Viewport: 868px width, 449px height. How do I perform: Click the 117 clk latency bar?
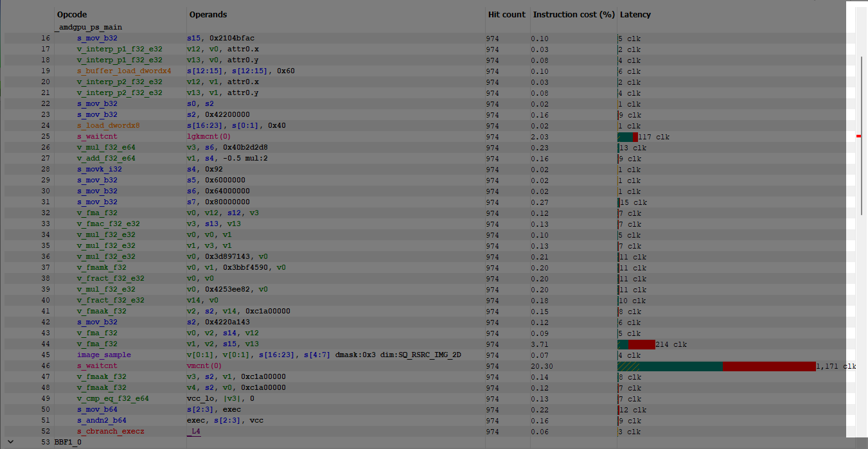(x=628, y=137)
